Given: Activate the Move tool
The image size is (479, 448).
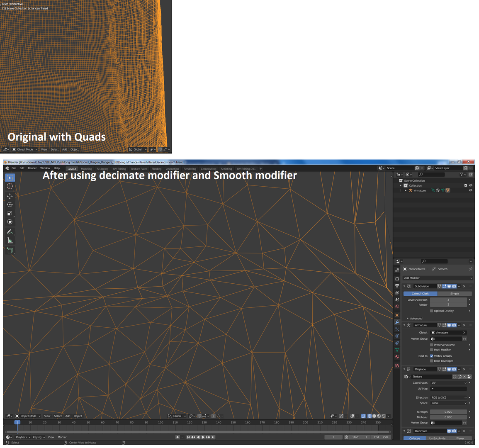Looking at the screenshot, I should click(x=10, y=196).
